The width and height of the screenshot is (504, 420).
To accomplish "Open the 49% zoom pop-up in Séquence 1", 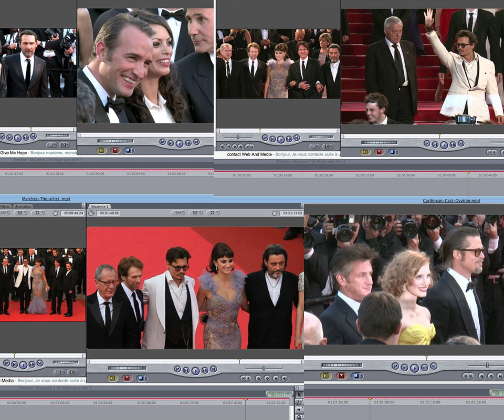I will pyautogui.click(x=178, y=213).
